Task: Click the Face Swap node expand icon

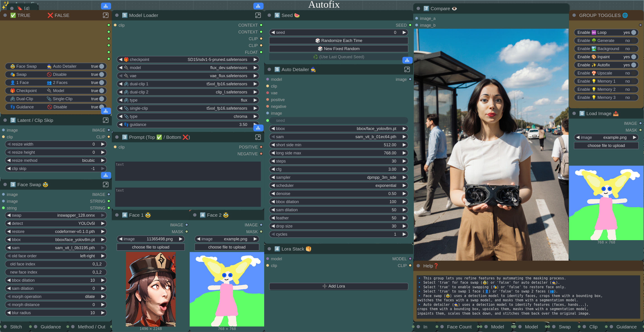Action: pyautogui.click(x=105, y=184)
